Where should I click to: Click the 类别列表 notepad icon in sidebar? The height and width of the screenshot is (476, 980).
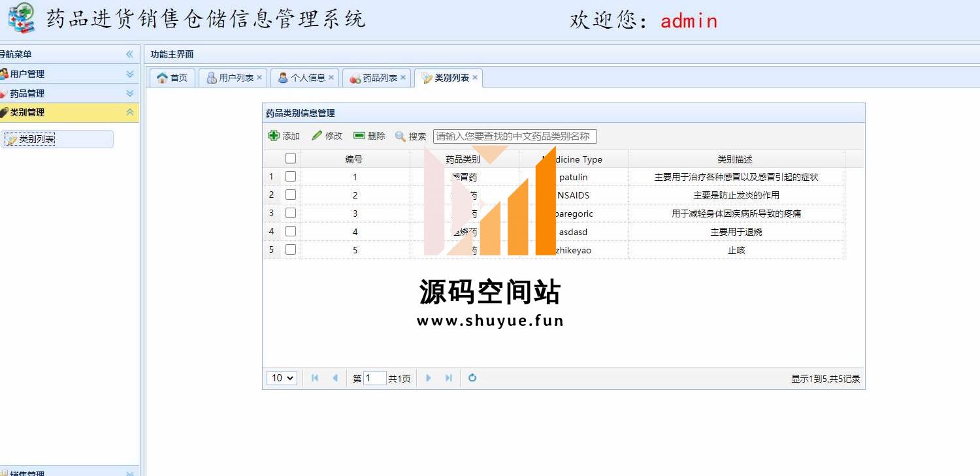point(12,139)
